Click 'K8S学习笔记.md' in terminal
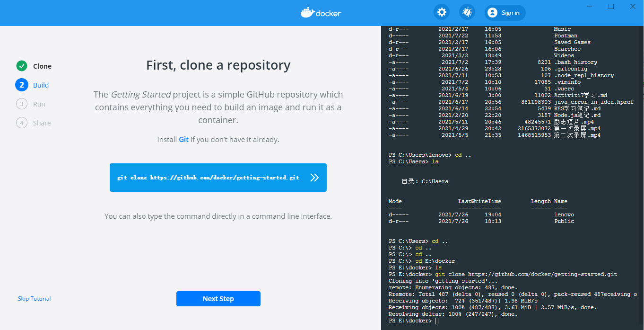 tap(577, 108)
